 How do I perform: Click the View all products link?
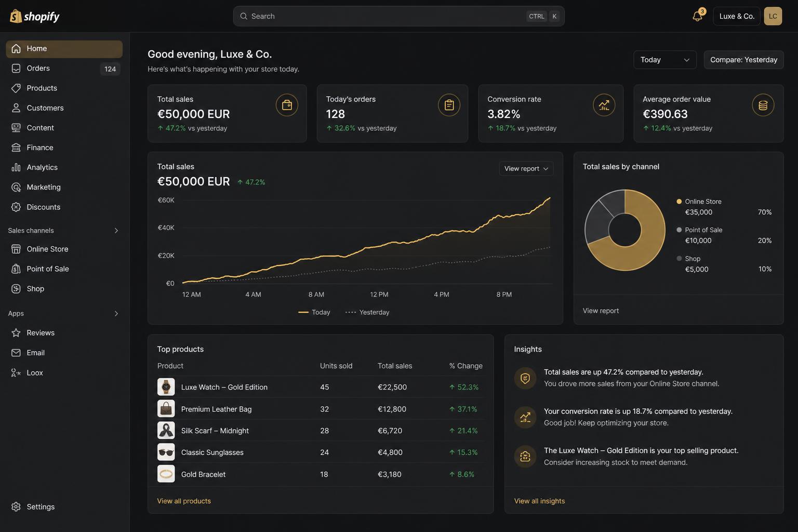coord(184,501)
